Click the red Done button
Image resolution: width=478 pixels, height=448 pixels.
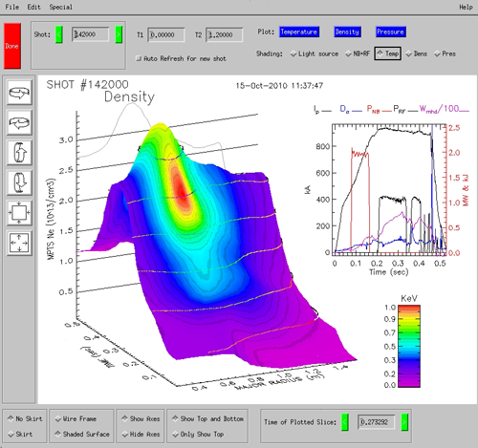coord(12,46)
